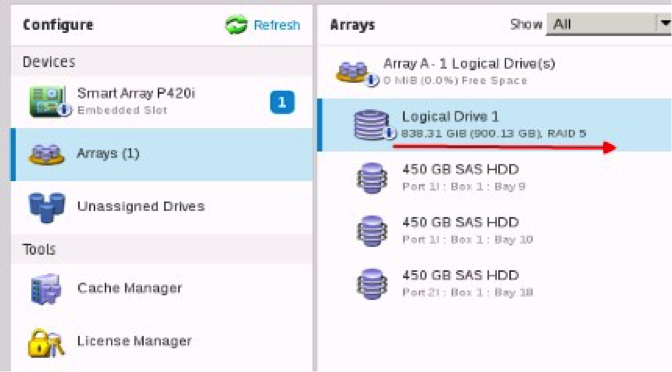The width and height of the screenshot is (672, 372).
Task: Click the blue badge showing 1
Action: pyautogui.click(x=282, y=102)
